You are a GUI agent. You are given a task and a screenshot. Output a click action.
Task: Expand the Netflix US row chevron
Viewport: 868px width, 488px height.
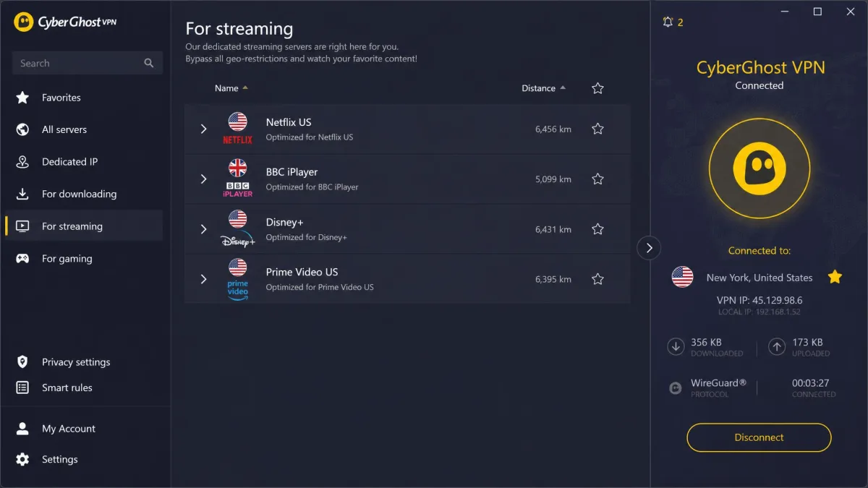[x=203, y=129]
